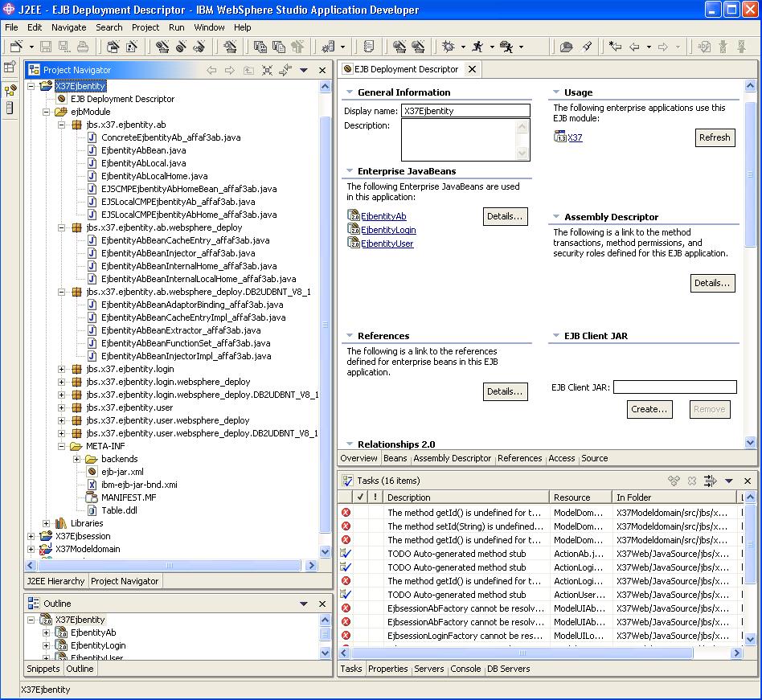Open the EjbentityUser bean link

click(x=387, y=244)
